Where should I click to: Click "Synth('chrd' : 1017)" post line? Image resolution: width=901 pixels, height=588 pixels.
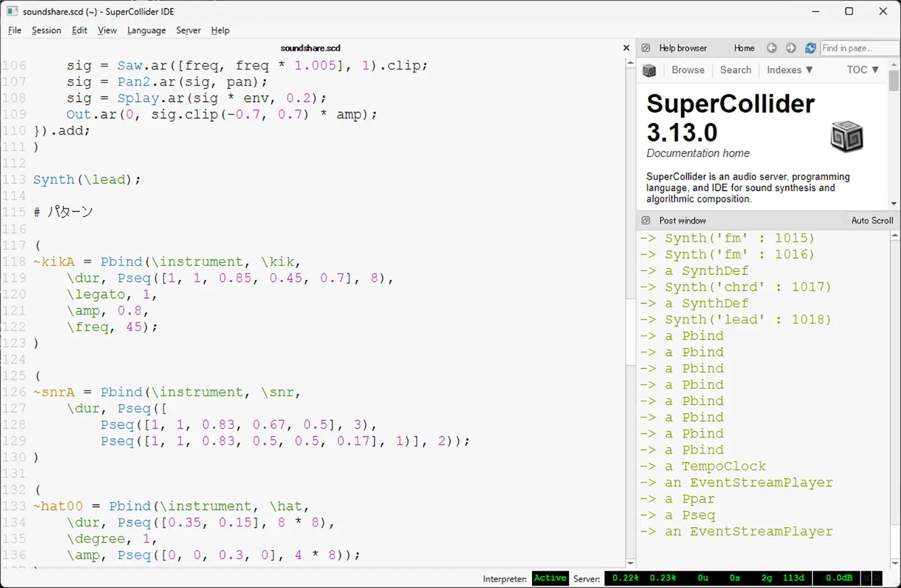(x=748, y=287)
